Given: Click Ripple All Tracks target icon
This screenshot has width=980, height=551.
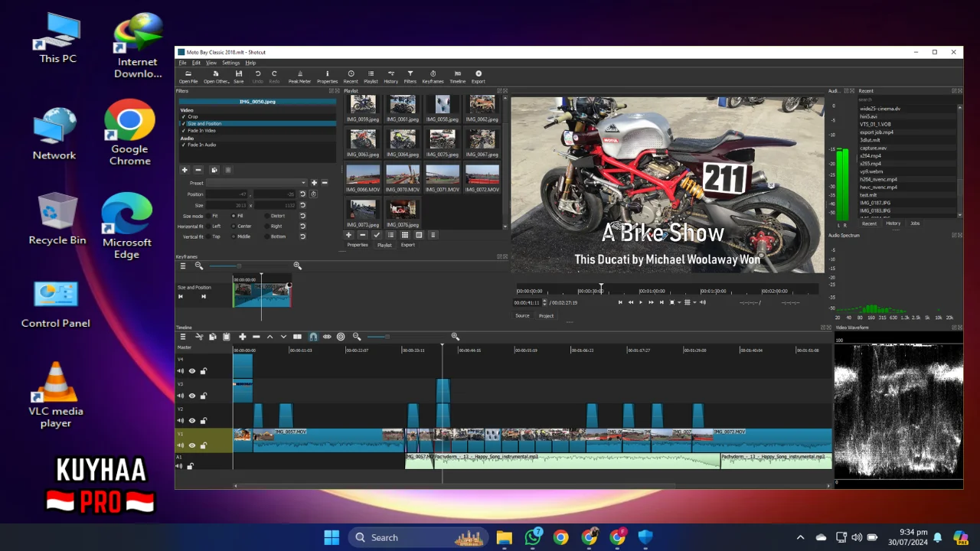Looking at the screenshot, I should (x=341, y=337).
